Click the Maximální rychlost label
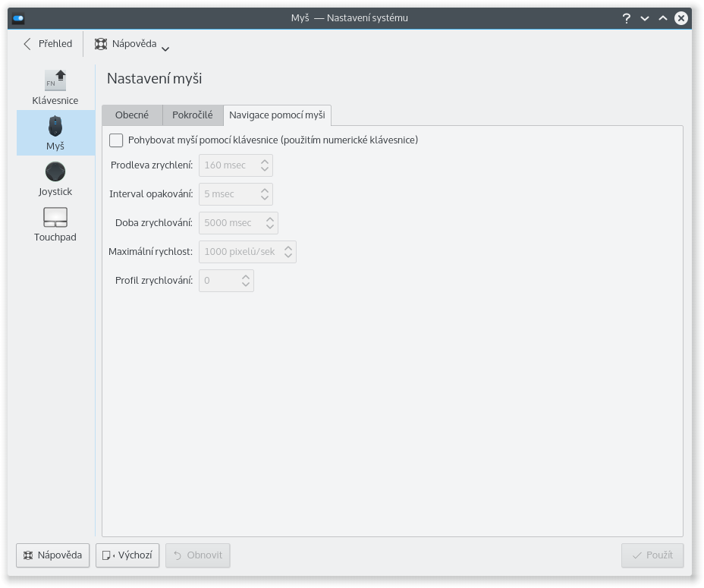The image size is (704, 588). 150,252
